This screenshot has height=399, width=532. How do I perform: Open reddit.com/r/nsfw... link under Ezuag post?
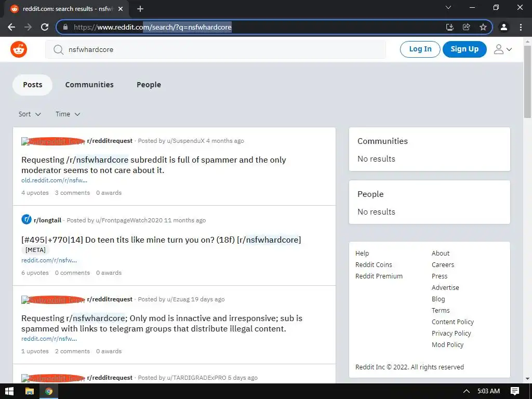click(x=49, y=339)
